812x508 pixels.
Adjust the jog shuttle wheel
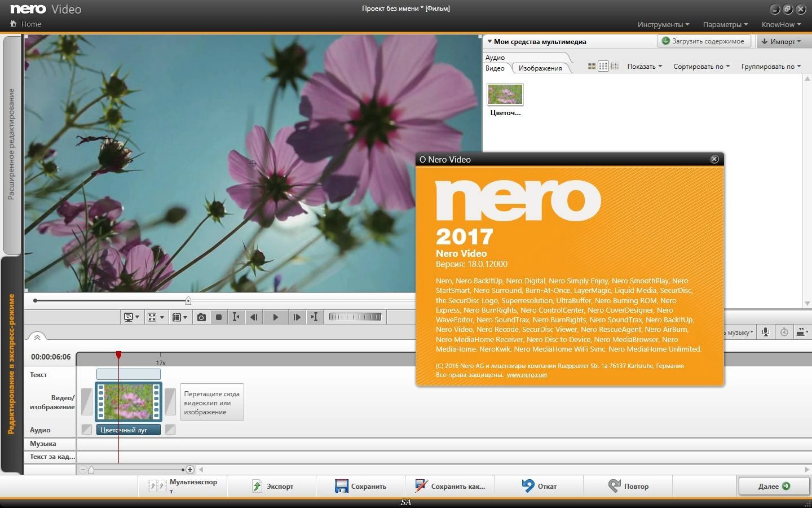point(355,317)
